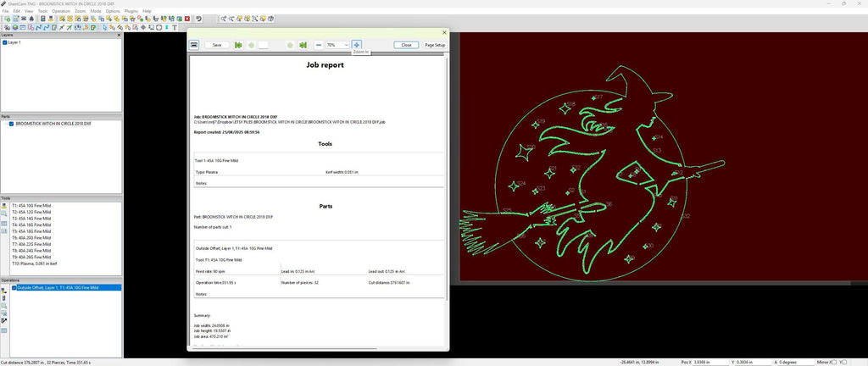Click the New job icon at toolbar start

click(x=7, y=19)
